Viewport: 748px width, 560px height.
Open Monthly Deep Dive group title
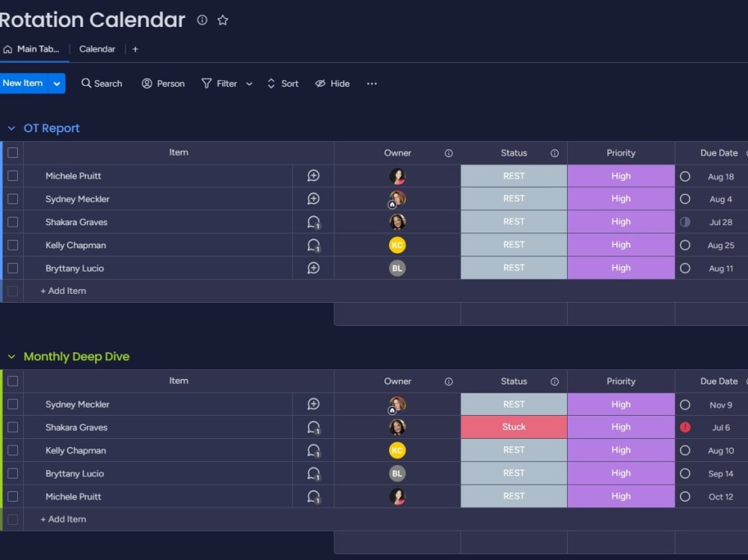point(76,357)
